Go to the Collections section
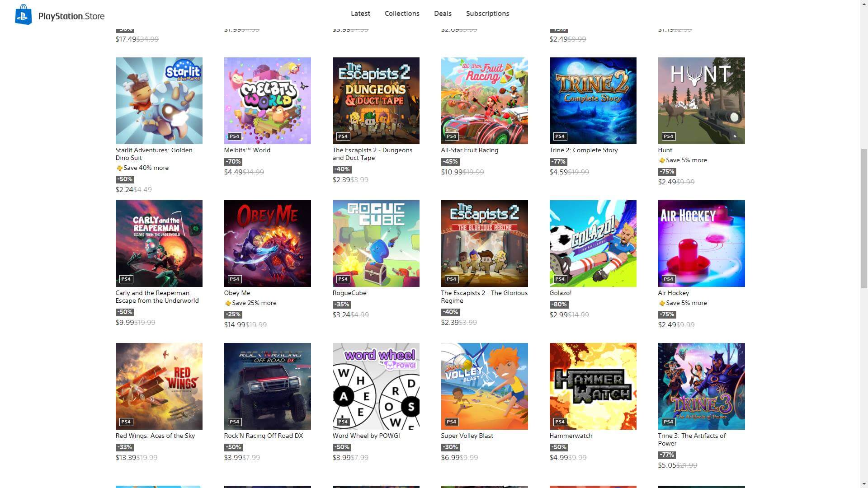 [x=402, y=14]
